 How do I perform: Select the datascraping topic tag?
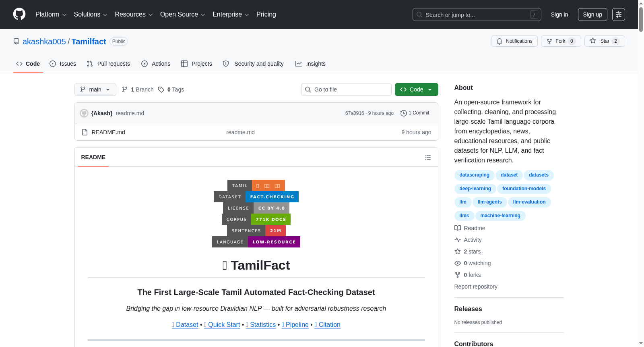click(475, 175)
